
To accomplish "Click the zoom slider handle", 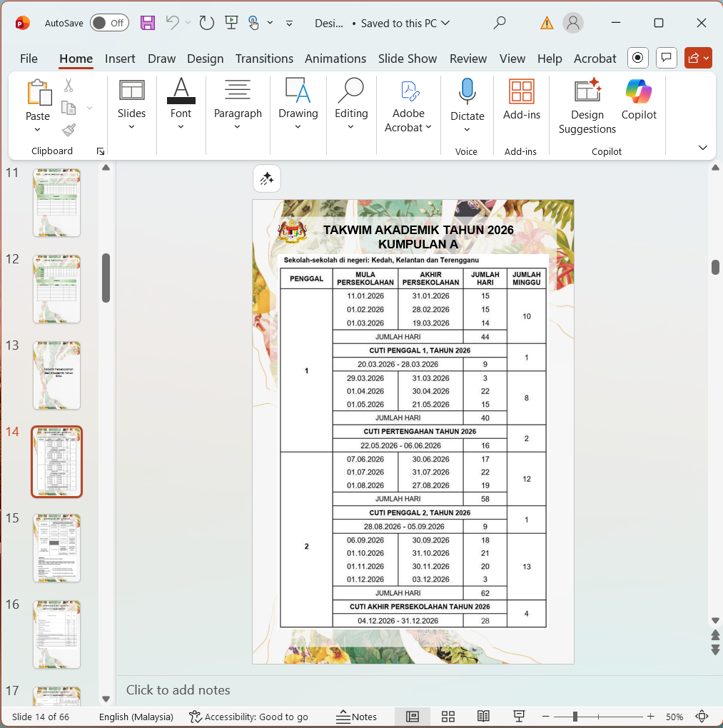I will tap(575, 717).
